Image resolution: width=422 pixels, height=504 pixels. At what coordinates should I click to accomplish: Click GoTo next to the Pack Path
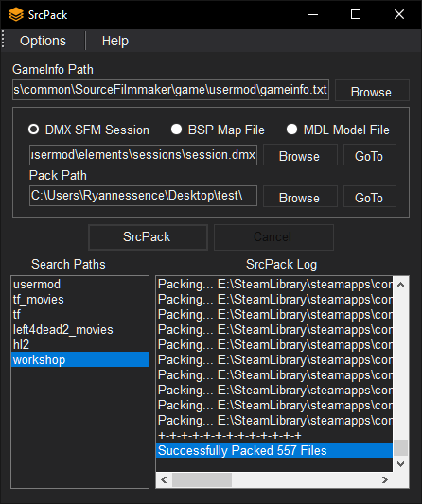(370, 197)
